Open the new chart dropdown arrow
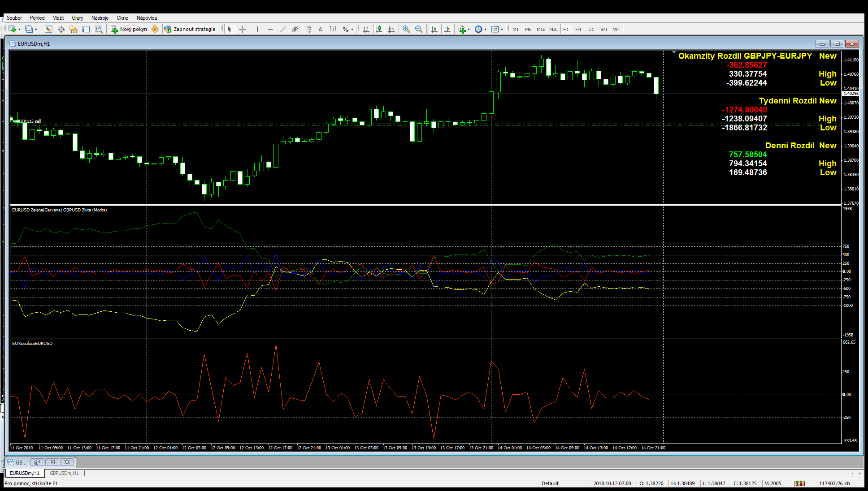Image resolution: width=868 pixels, height=491 pixels. [x=19, y=29]
